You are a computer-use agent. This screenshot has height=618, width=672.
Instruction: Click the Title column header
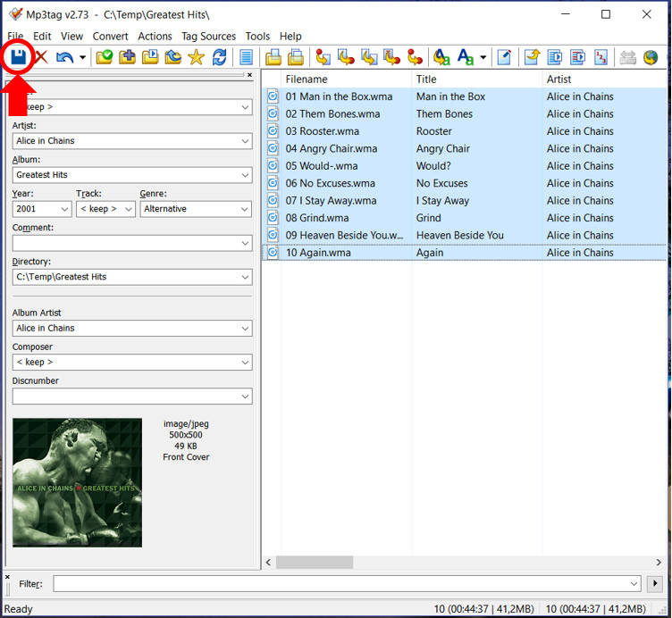point(477,79)
